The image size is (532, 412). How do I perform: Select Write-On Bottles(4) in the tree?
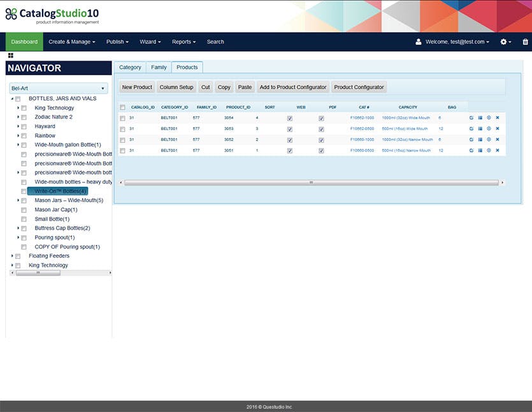58,191
